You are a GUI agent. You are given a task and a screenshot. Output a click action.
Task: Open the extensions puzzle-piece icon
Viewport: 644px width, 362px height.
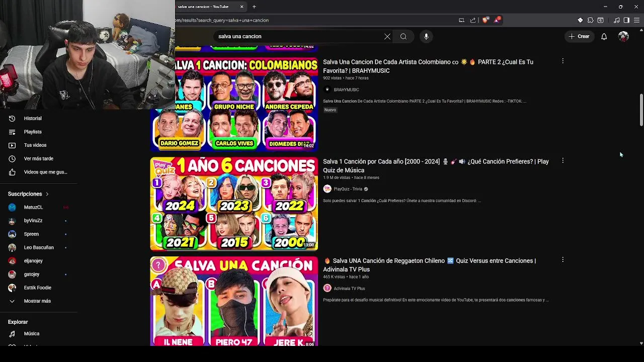590,20
